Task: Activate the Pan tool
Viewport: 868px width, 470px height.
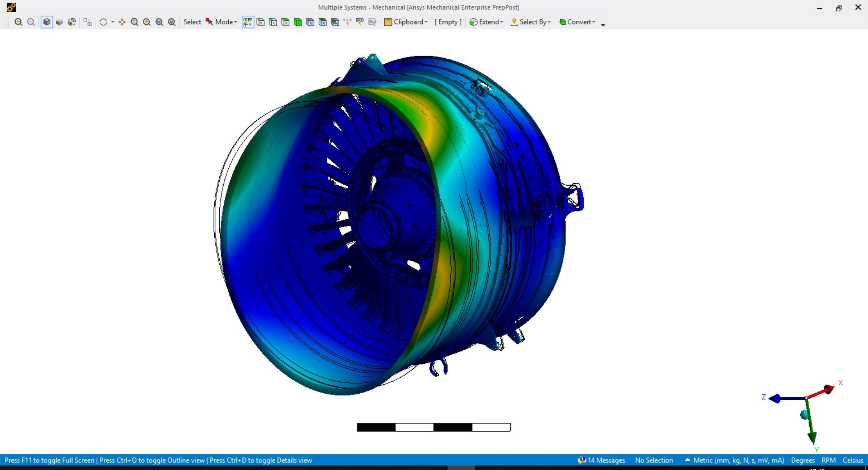Action: coord(122,22)
